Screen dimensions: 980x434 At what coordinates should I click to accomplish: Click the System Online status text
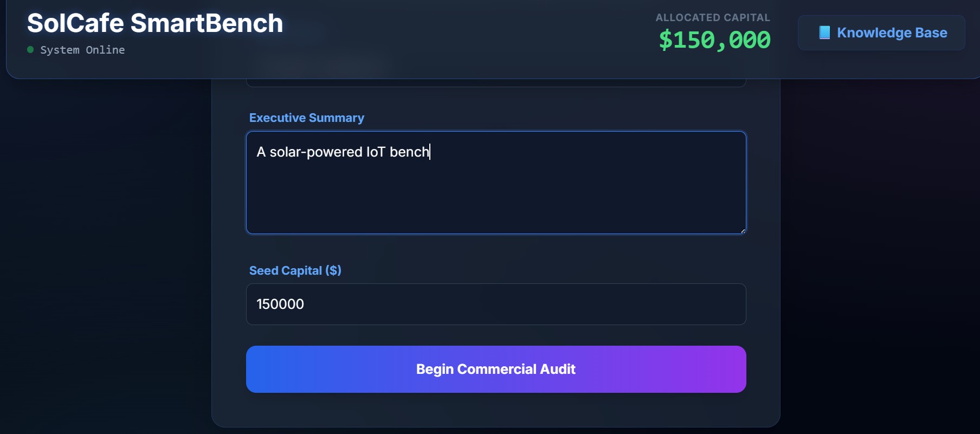pyautogui.click(x=82, y=50)
